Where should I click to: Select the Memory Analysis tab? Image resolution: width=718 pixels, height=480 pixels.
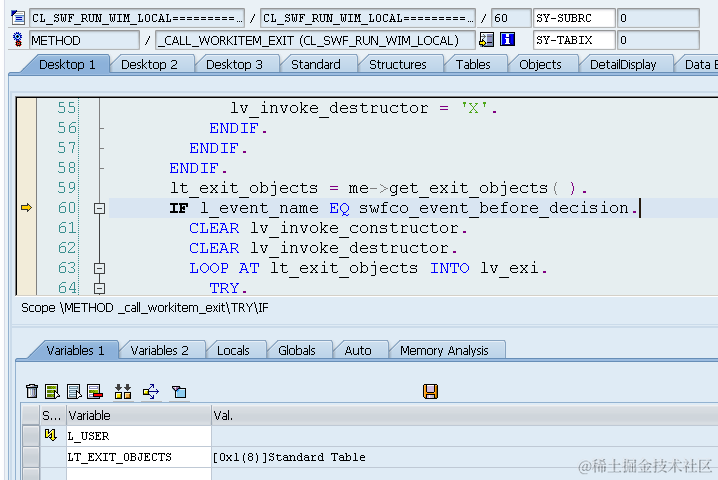444,350
